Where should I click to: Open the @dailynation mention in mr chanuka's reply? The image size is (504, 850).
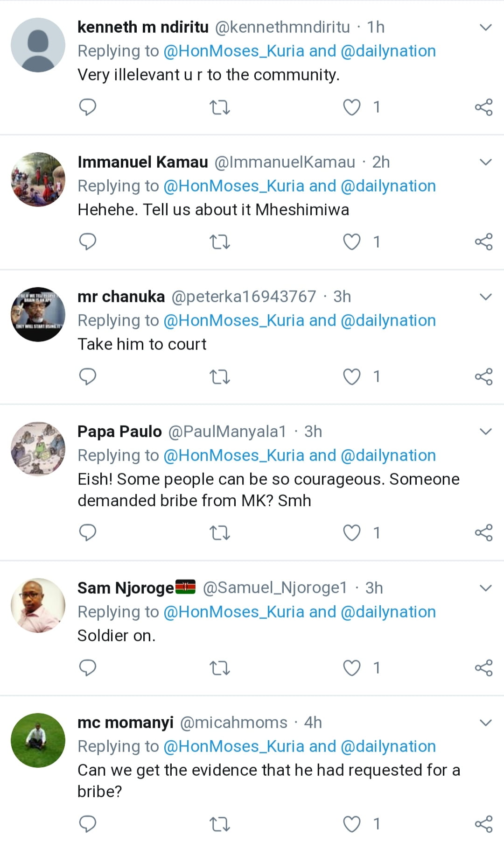(x=388, y=320)
